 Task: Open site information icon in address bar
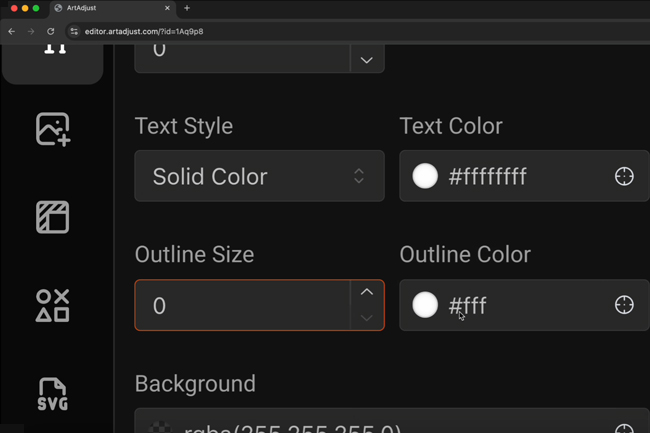pyautogui.click(x=74, y=31)
